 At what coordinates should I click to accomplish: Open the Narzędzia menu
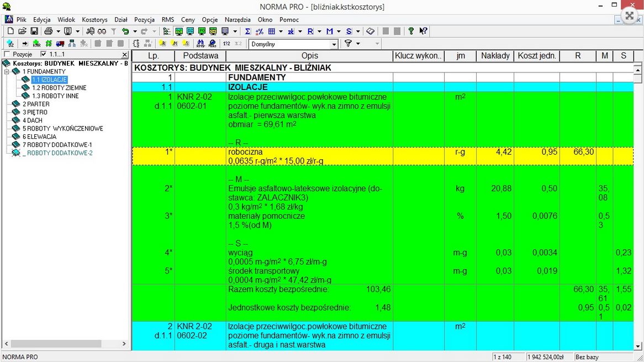pos(237,20)
